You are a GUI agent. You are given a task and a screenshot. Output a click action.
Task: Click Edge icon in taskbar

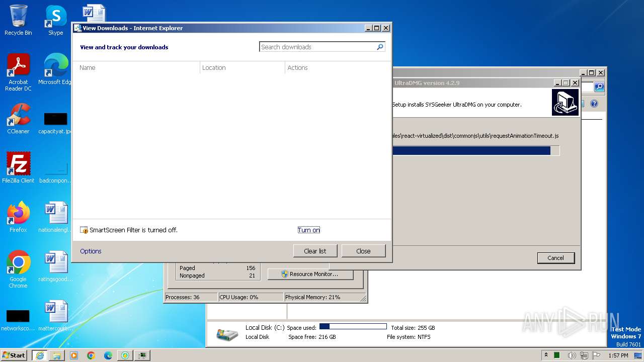coord(108,355)
